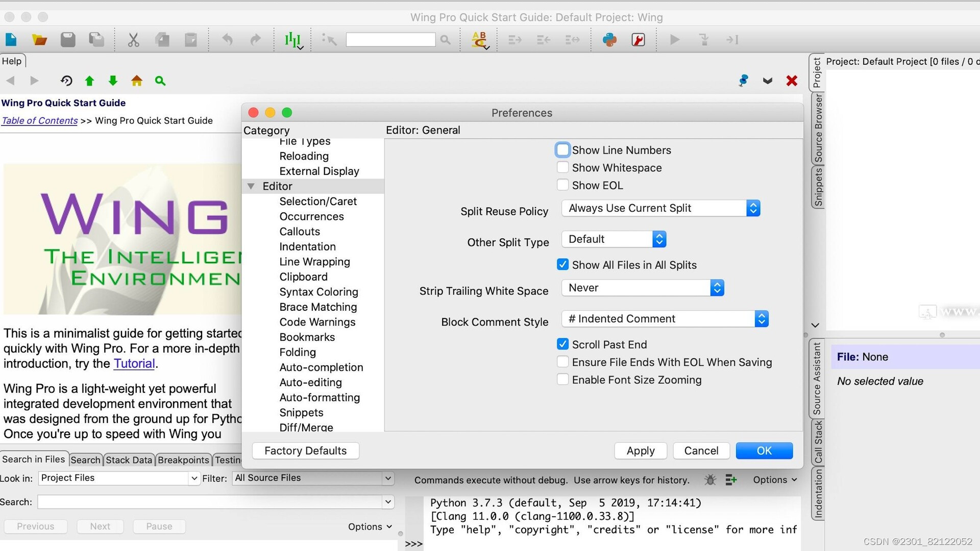This screenshot has width=980, height=551.
Task: Click the toolbar search magnifier icon
Action: [x=446, y=39]
